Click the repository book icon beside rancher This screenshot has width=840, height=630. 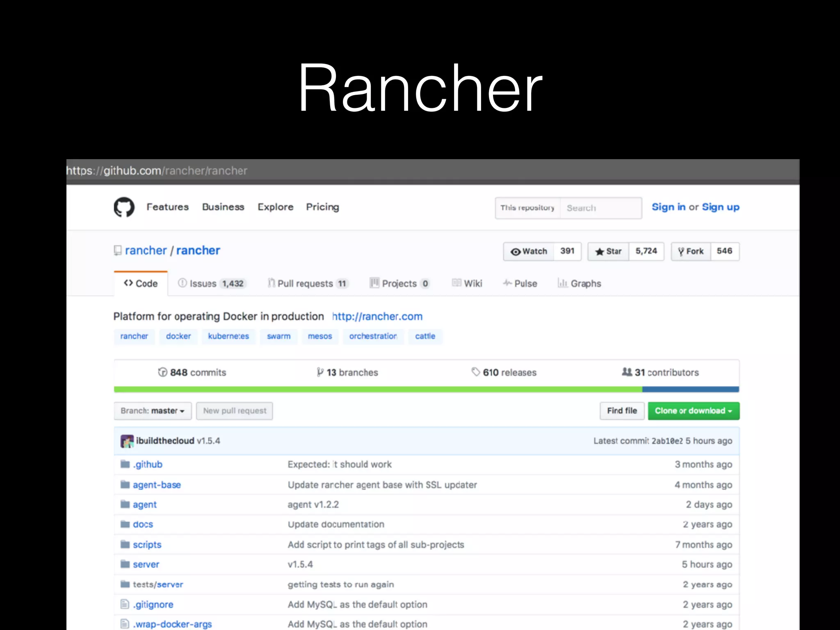[118, 250]
